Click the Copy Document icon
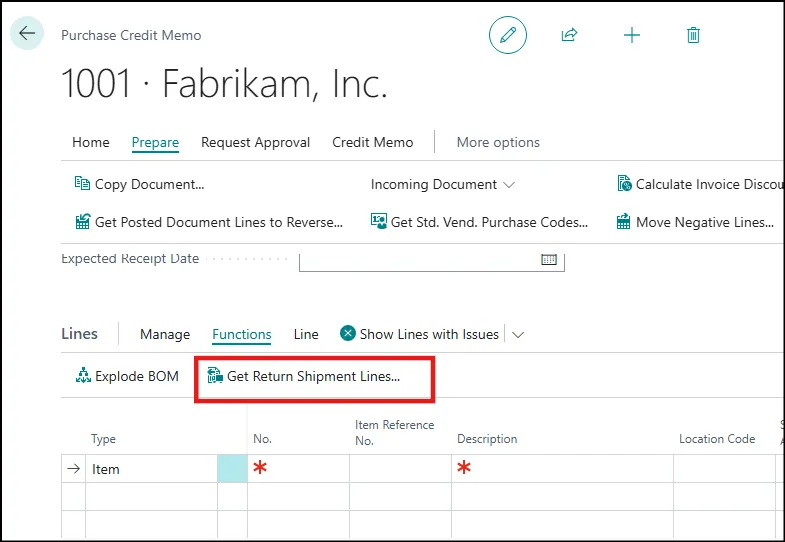785x542 pixels. pos(82,184)
